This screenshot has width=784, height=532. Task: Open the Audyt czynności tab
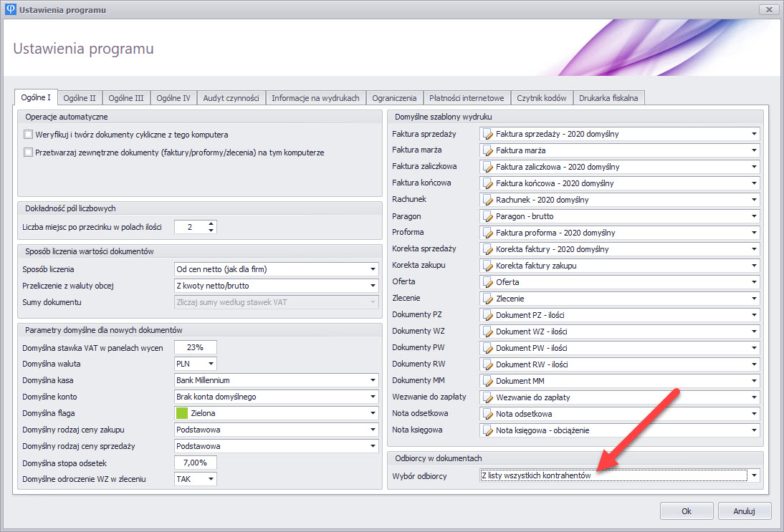point(231,98)
